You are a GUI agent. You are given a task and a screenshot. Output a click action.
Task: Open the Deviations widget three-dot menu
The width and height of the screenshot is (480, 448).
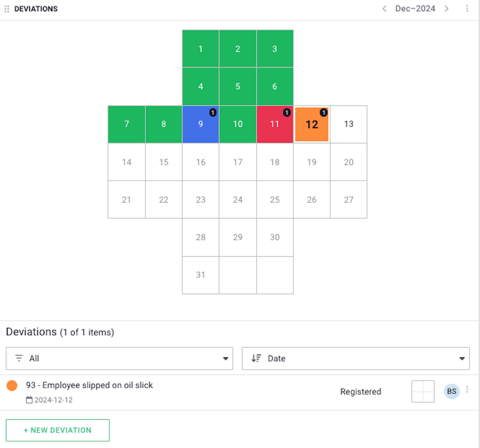coord(467,9)
